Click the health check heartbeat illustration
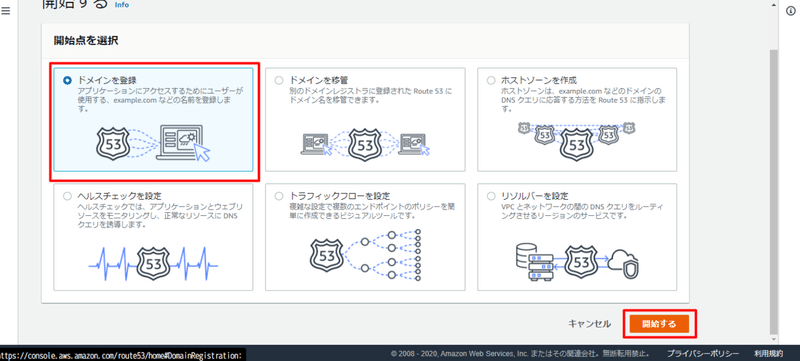This screenshot has width=800, height=361. tap(154, 264)
